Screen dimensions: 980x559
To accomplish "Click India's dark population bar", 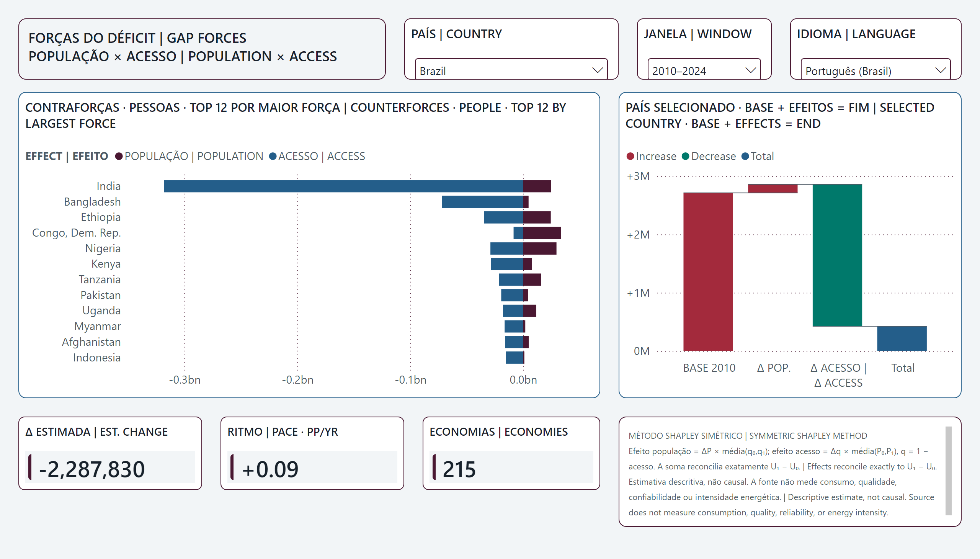I will [537, 186].
